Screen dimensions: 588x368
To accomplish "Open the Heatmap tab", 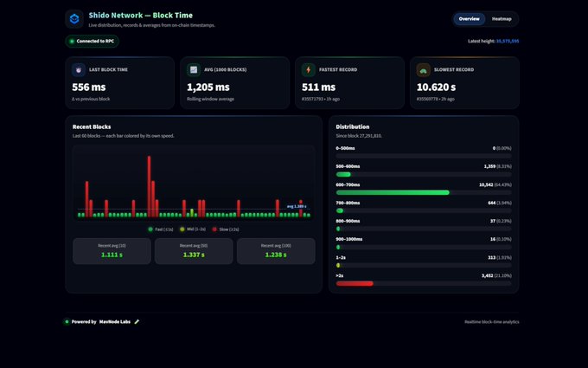I will point(502,19).
